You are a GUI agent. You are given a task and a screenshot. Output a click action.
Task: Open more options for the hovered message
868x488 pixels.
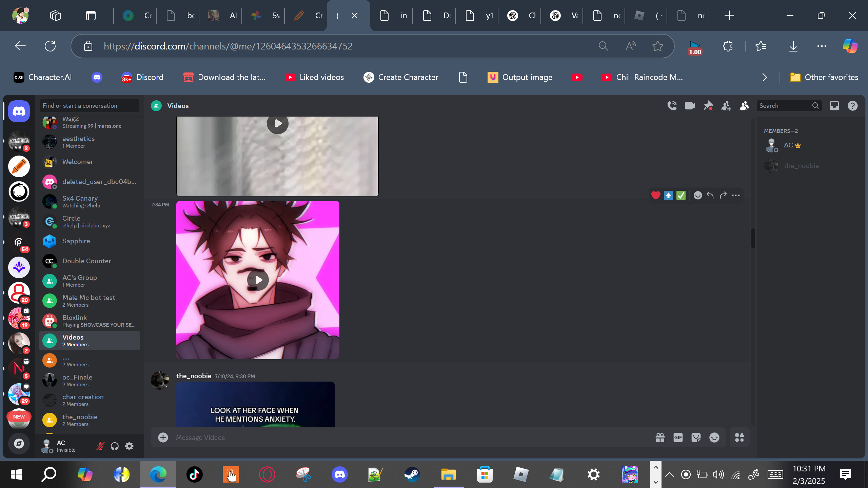click(736, 195)
